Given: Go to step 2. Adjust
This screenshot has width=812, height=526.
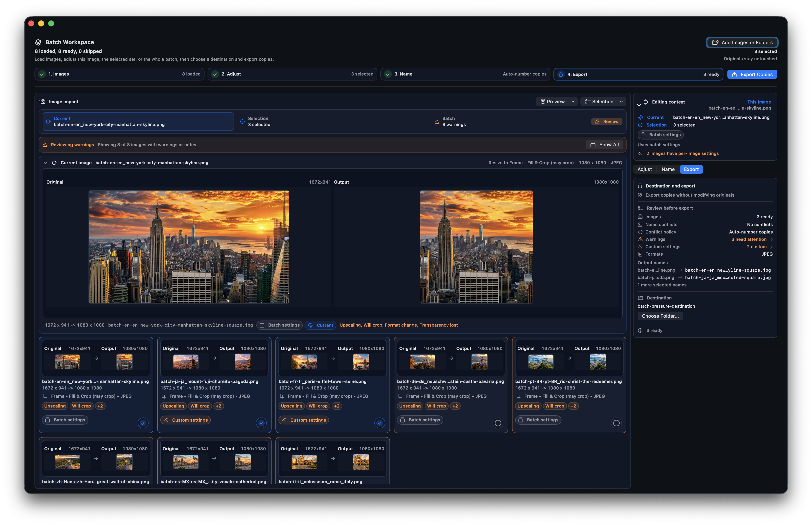Looking at the screenshot, I should point(292,74).
